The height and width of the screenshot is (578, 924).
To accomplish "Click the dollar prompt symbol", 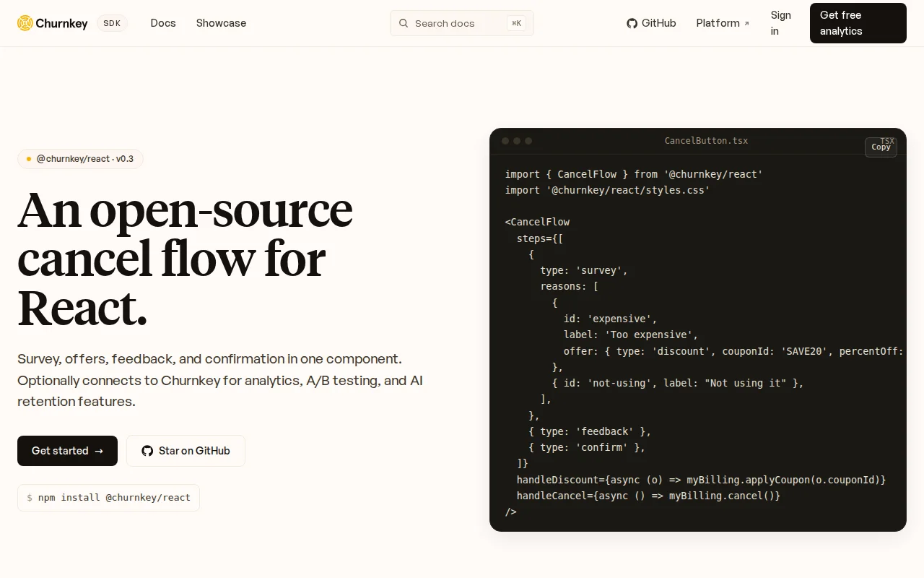I will 30,498.
